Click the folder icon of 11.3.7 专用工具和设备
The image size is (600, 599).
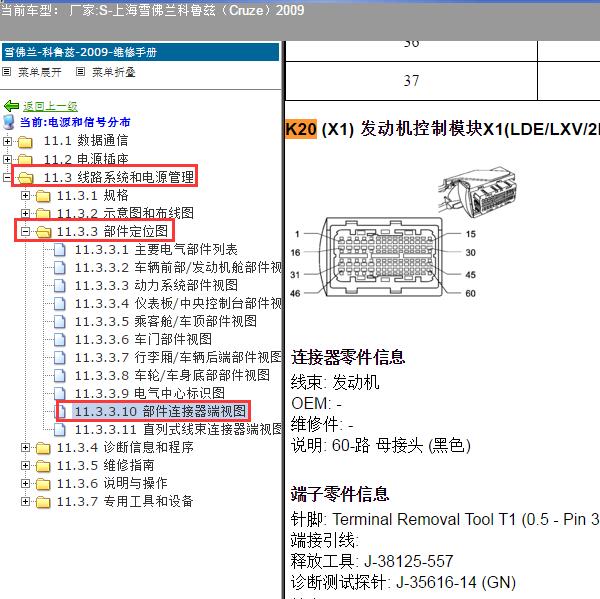43,502
